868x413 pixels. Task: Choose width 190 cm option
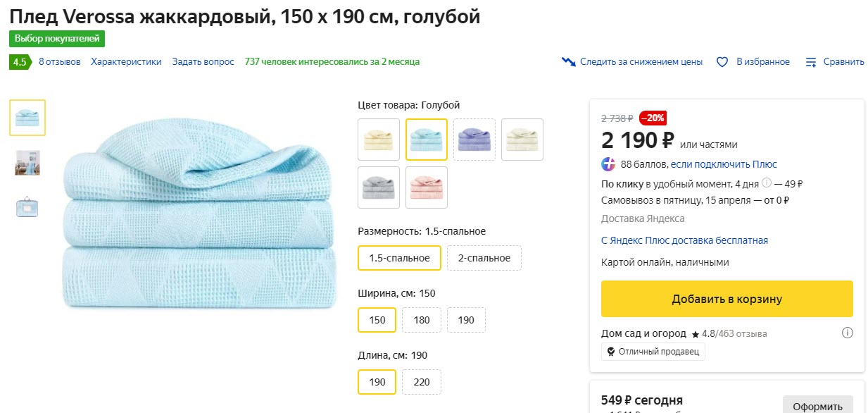466,320
